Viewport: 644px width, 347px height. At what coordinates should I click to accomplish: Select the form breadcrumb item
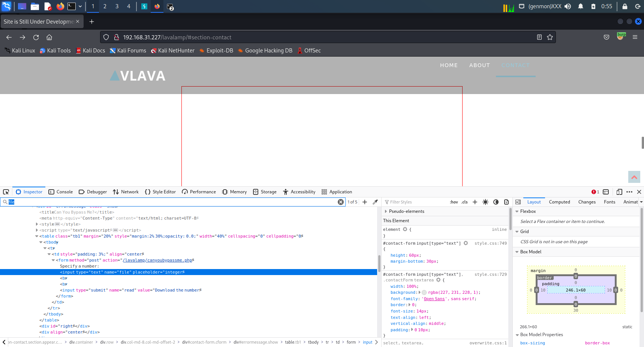point(351,343)
